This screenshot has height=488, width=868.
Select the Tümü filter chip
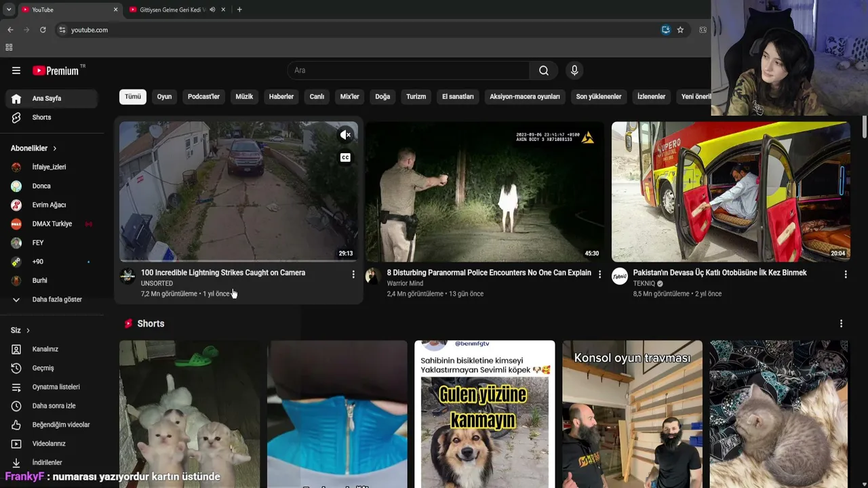pos(133,96)
